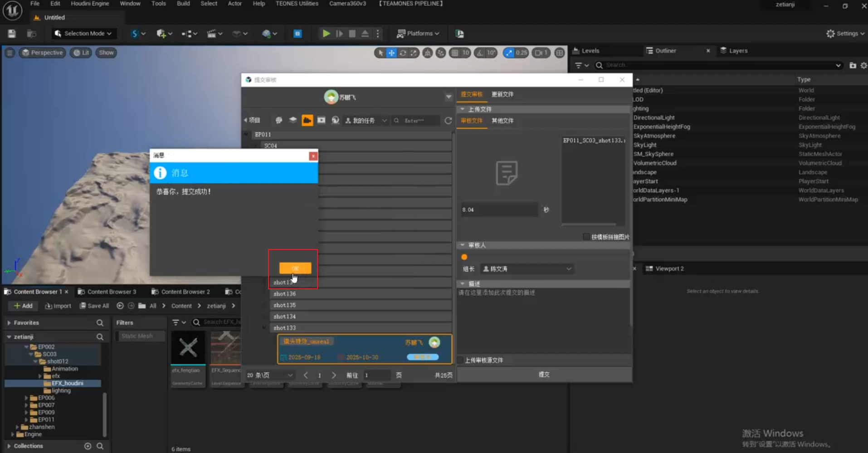This screenshot has height=453, width=868.
Task: Switch to the 更新文件 tab
Action: [x=502, y=94]
